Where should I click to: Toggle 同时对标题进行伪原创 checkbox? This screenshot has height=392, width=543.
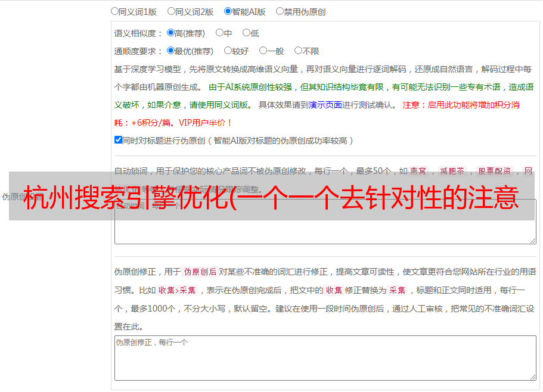118,140
